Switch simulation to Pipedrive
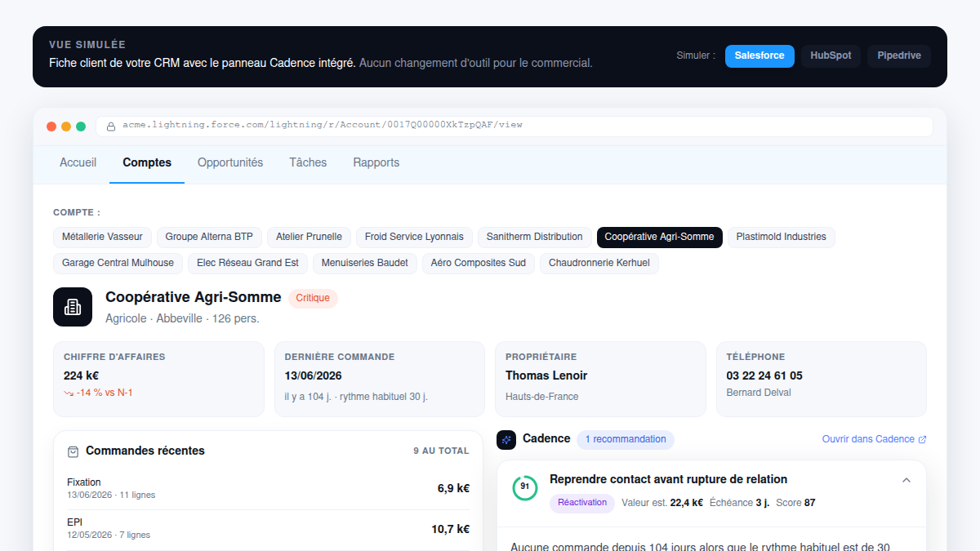 pos(899,56)
